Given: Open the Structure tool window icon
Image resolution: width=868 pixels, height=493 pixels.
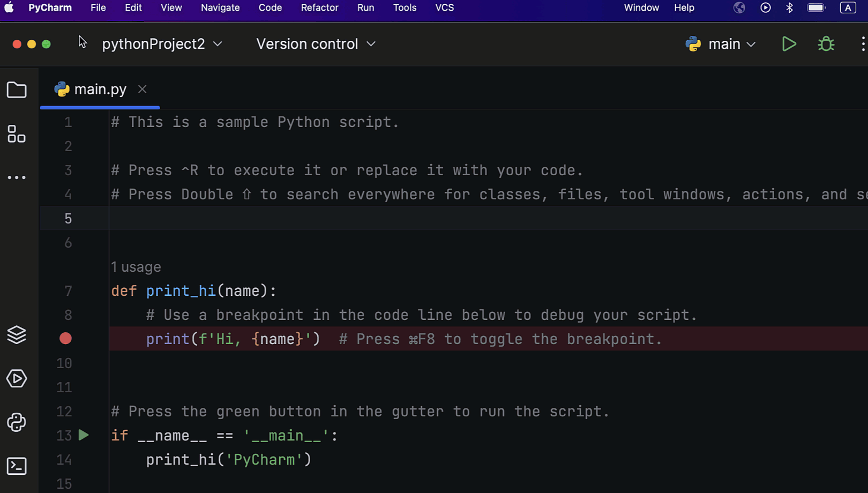Looking at the screenshot, I should pyautogui.click(x=17, y=134).
